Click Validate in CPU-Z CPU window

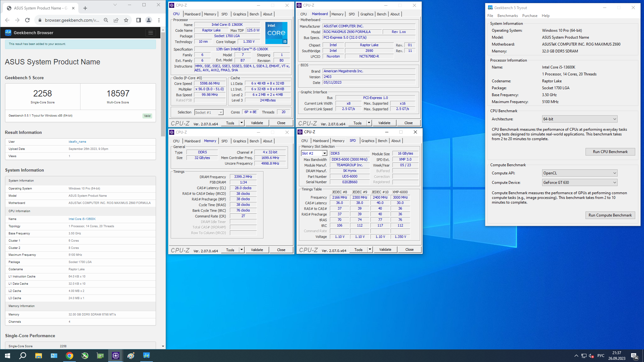pos(257,123)
